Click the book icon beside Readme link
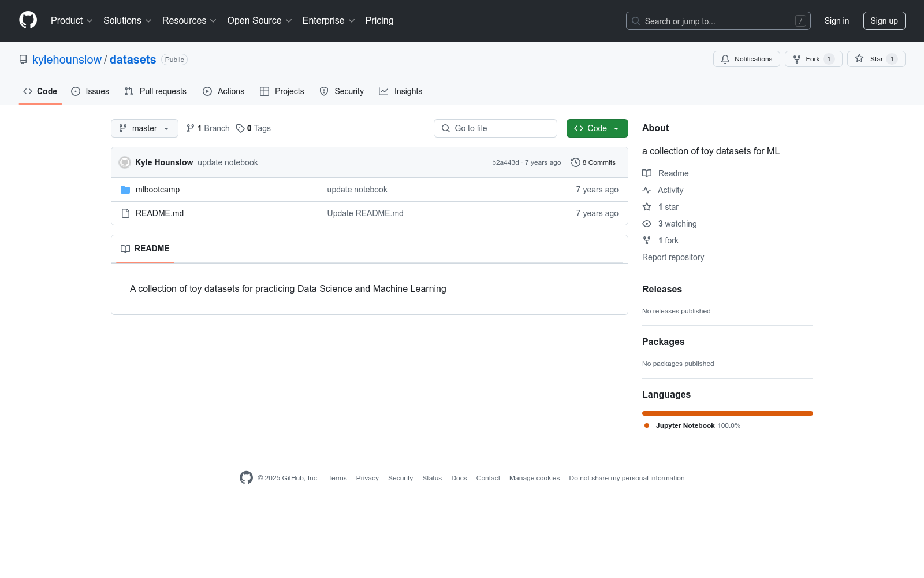Viewport: 924px width, 578px height. coord(647,173)
